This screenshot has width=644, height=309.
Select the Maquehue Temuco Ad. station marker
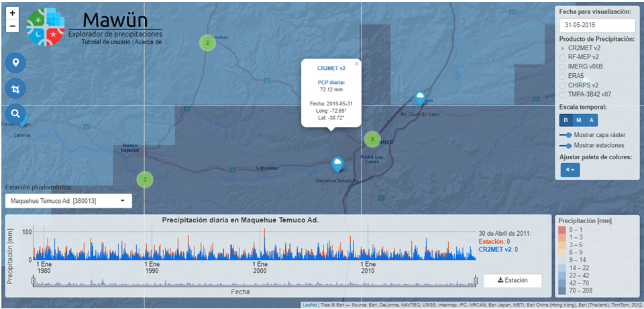[337, 164]
